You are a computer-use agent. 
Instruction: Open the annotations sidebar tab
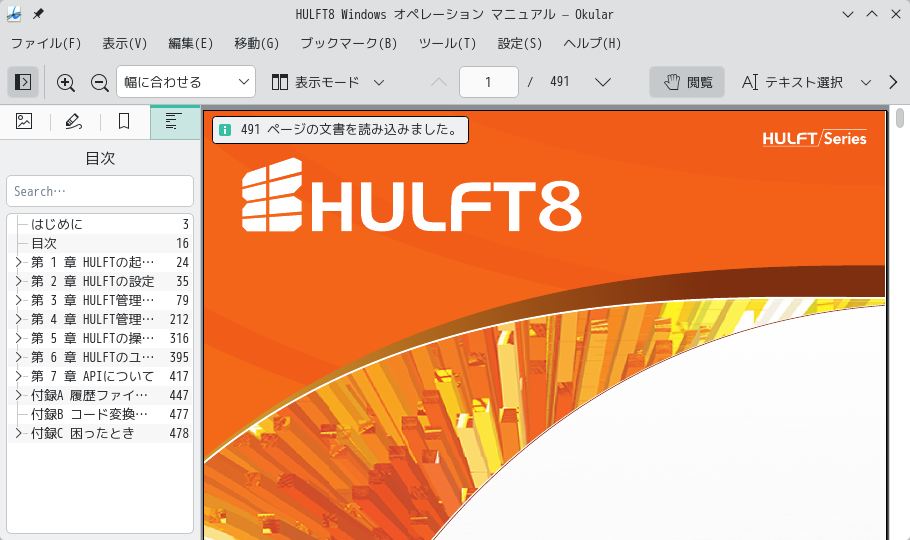(x=74, y=121)
